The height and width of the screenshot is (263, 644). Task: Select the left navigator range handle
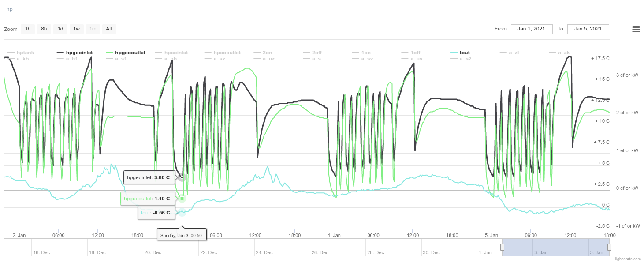[502, 247]
